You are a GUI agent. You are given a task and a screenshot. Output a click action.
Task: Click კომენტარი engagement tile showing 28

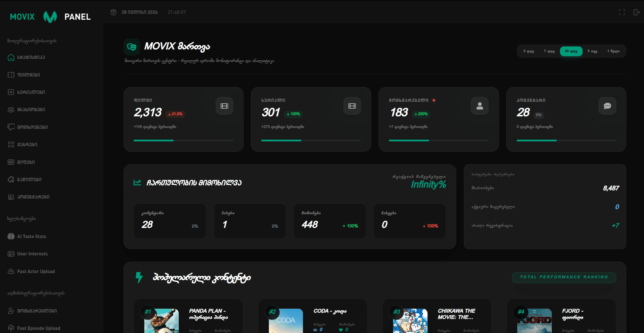(170, 221)
